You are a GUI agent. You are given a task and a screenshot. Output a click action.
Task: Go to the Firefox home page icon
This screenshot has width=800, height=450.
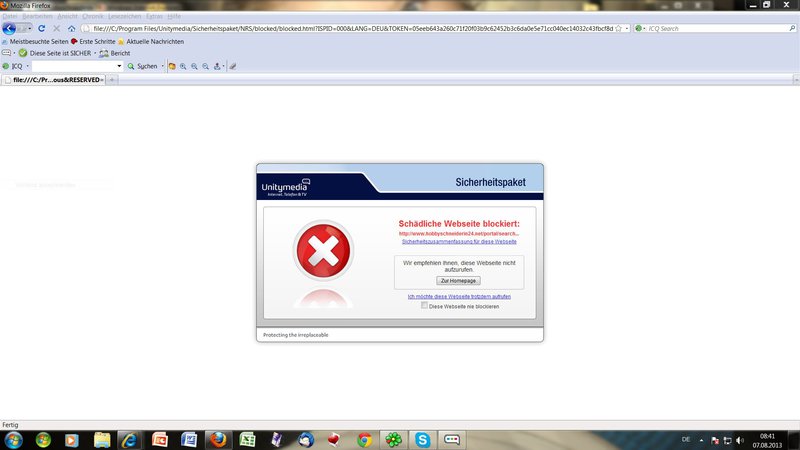point(71,29)
